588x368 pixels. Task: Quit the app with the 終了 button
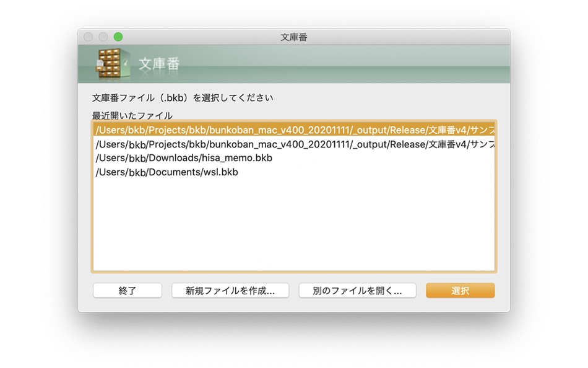pyautogui.click(x=127, y=290)
